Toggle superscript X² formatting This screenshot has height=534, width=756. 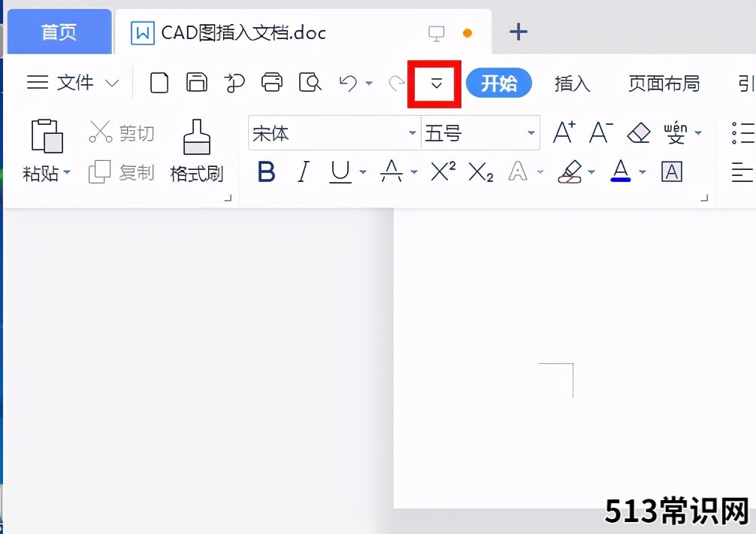pyautogui.click(x=443, y=171)
